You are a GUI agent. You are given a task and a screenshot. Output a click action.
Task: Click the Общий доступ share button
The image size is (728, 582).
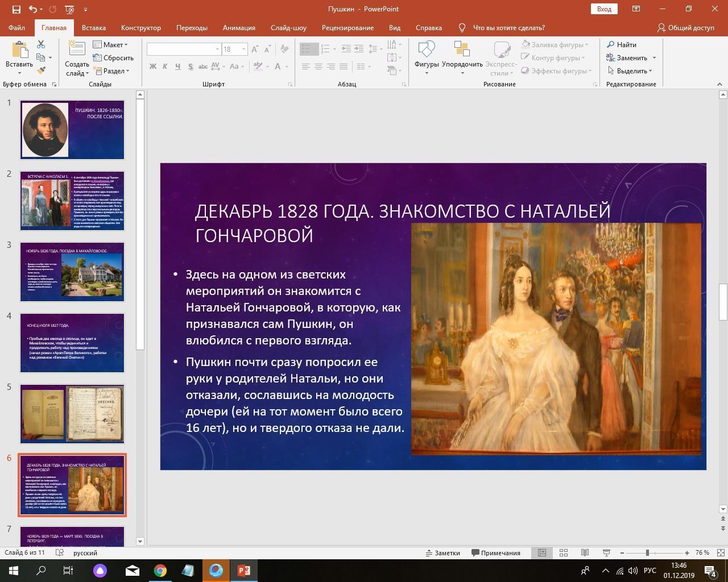click(686, 27)
